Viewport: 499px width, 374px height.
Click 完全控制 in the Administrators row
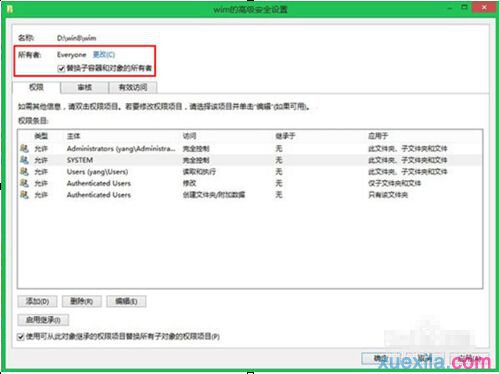(x=196, y=148)
